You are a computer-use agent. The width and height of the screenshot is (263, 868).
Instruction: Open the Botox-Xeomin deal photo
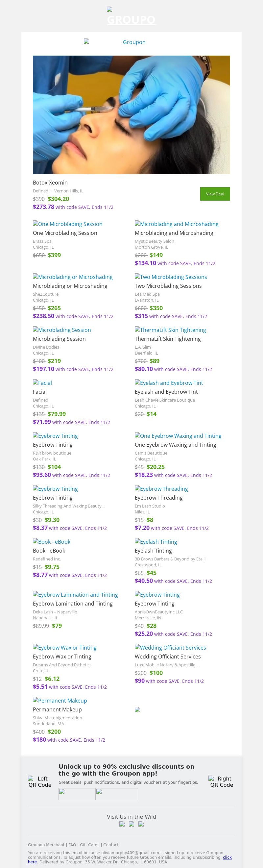pos(131,114)
